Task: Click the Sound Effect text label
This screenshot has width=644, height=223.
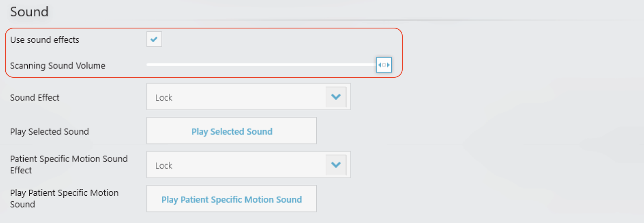Action: (35, 98)
